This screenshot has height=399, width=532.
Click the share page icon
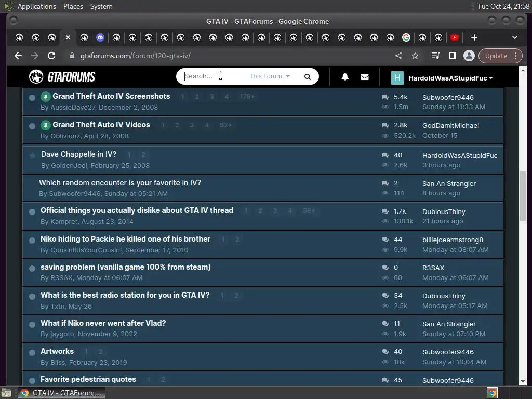[398, 56]
